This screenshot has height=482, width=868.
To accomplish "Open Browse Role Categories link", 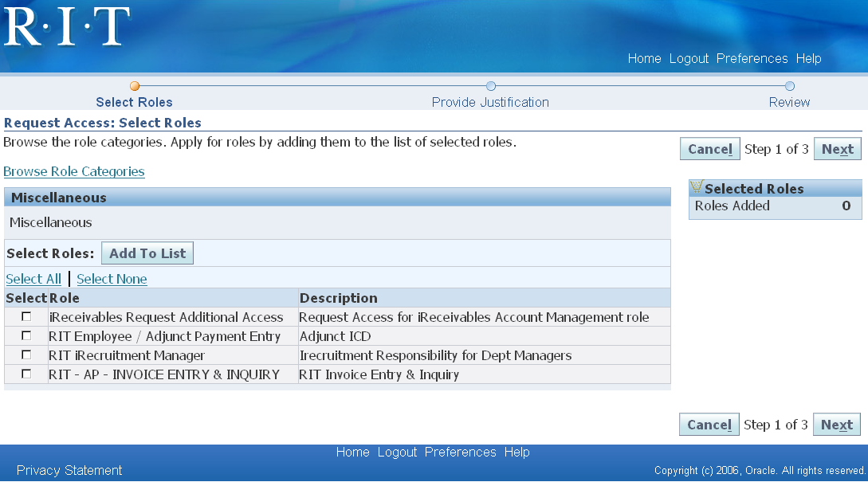I will coord(74,171).
